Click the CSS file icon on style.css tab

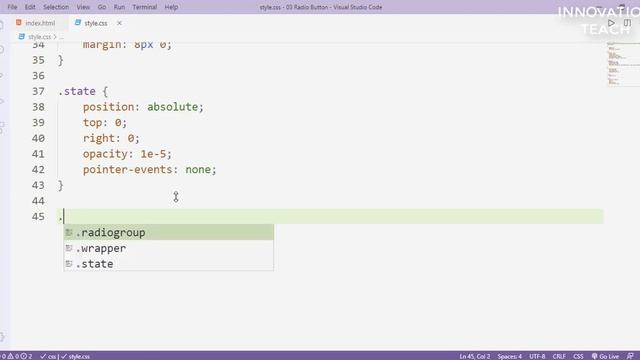pos(78,23)
